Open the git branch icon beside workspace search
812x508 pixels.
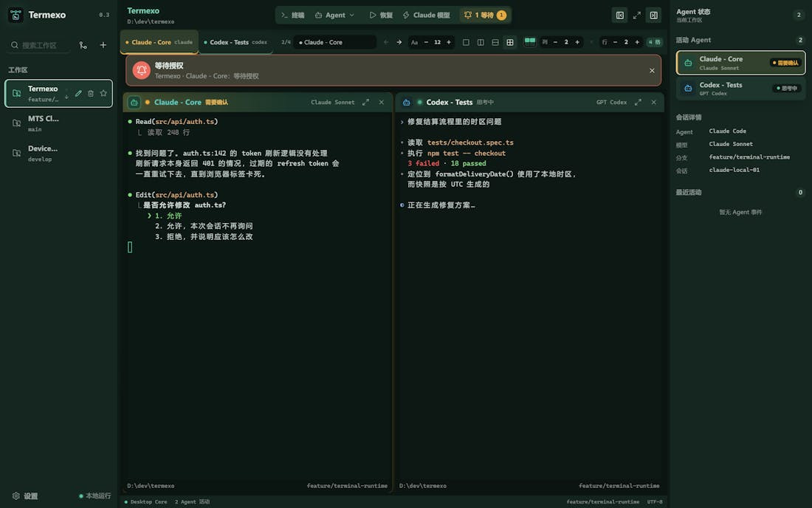(83, 45)
